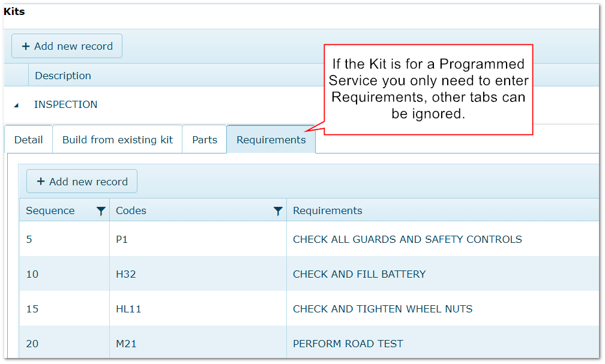The width and height of the screenshot is (605, 364).
Task: Open the Sequence column filter icon
Action: click(101, 211)
